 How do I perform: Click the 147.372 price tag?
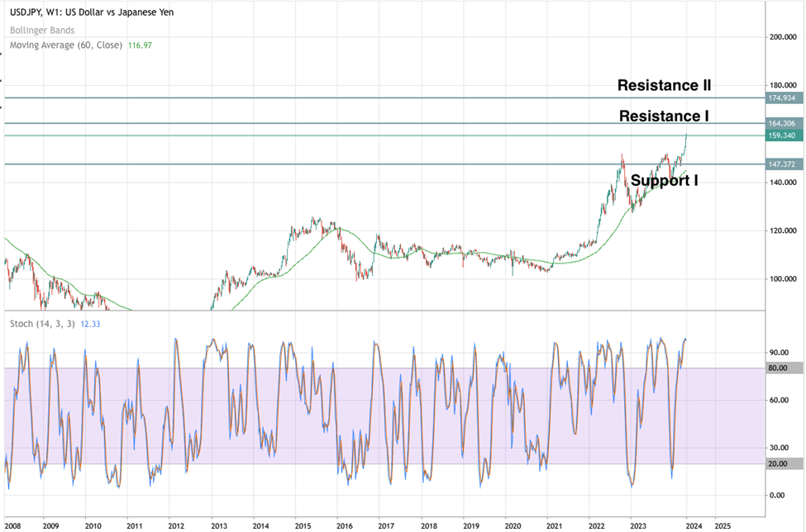[781, 164]
